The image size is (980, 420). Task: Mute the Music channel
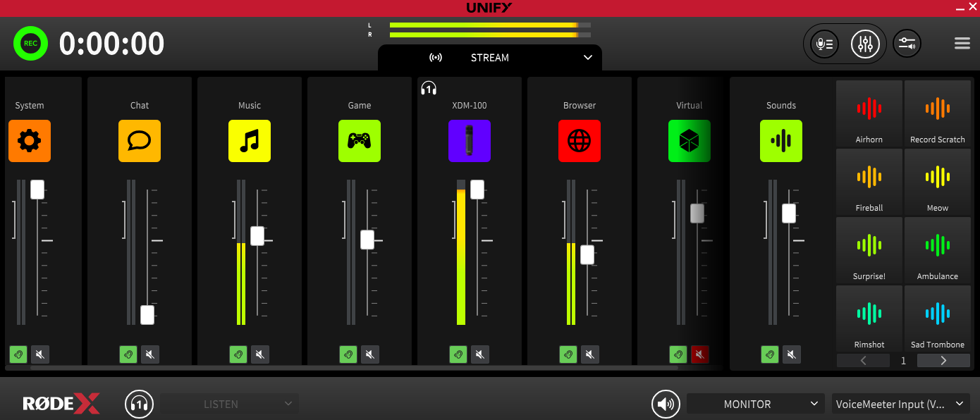(x=260, y=354)
